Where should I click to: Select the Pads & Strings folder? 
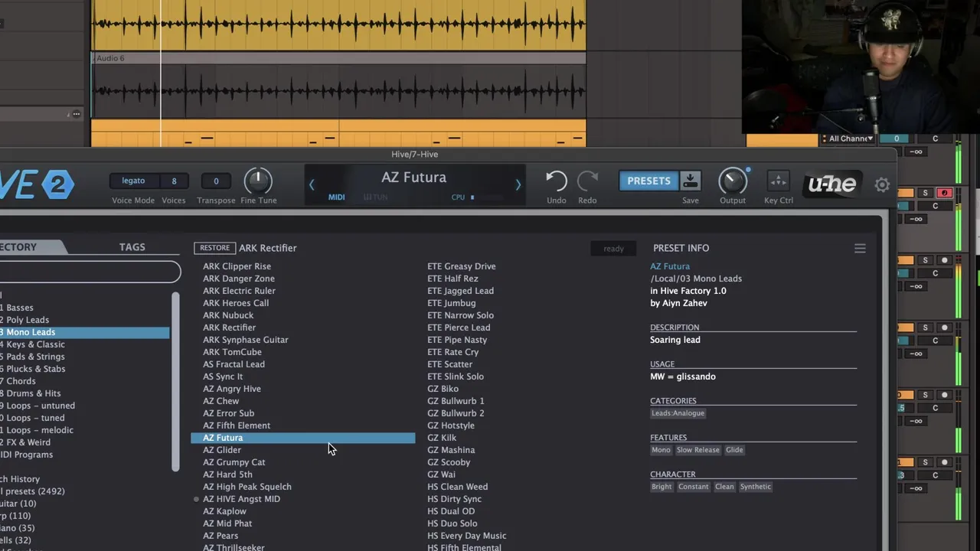pyautogui.click(x=84, y=357)
